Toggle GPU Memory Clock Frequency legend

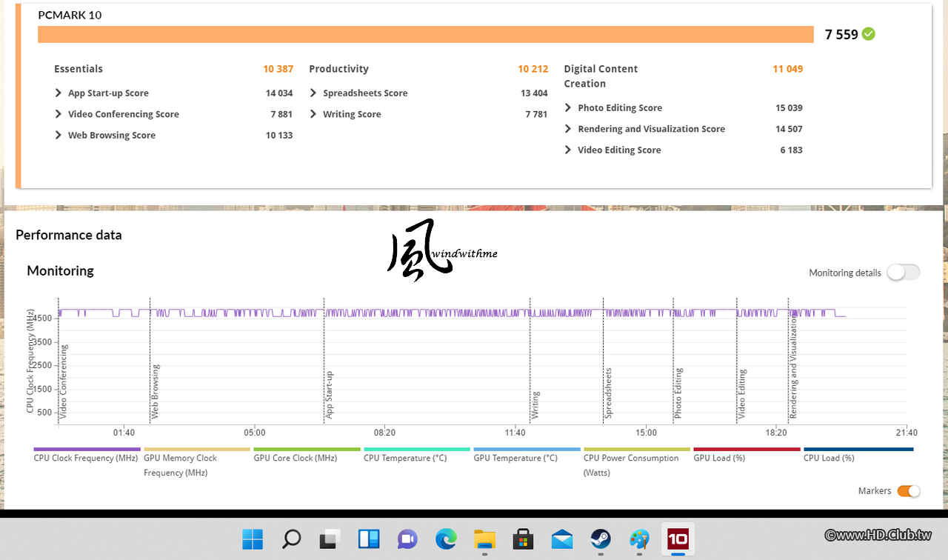pos(197,464)
